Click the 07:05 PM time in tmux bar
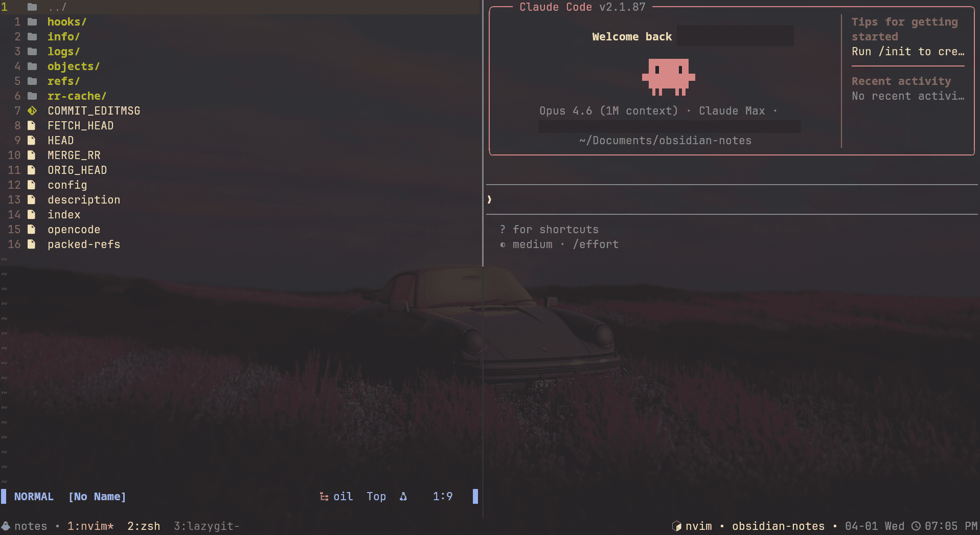Image resolution: width=980 pixels, height=535 pixels. click(x=951, y=526)
